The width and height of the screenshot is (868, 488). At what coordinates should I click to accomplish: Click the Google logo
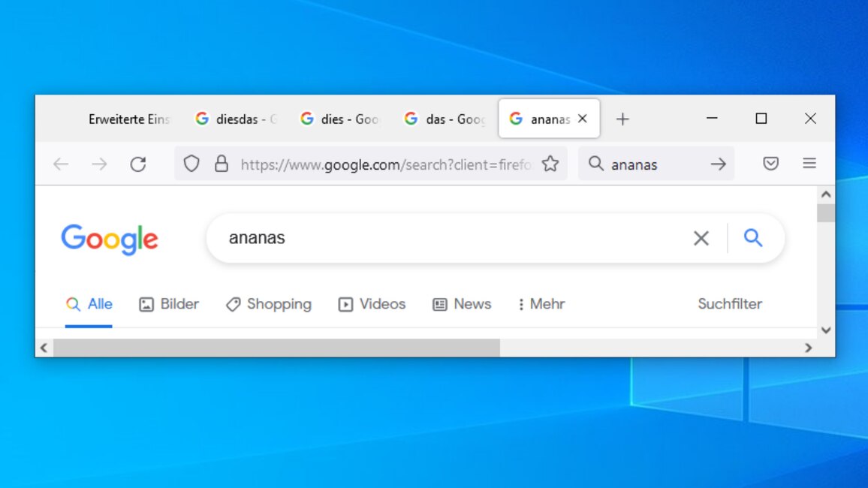110,239
